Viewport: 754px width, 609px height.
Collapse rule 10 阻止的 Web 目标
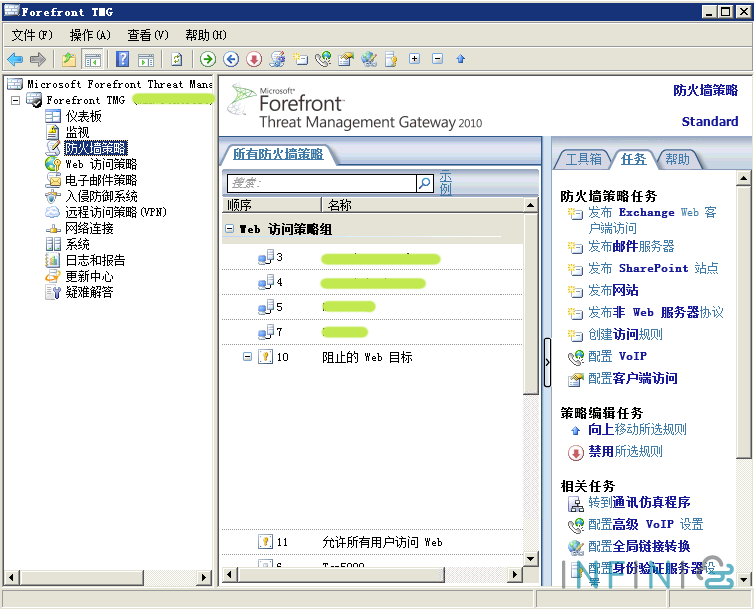coord(247,357)
